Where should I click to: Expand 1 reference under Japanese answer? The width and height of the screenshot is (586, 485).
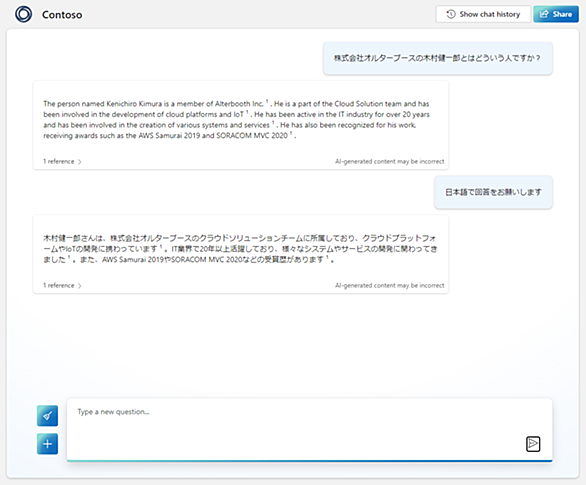[x=62, y=285]
